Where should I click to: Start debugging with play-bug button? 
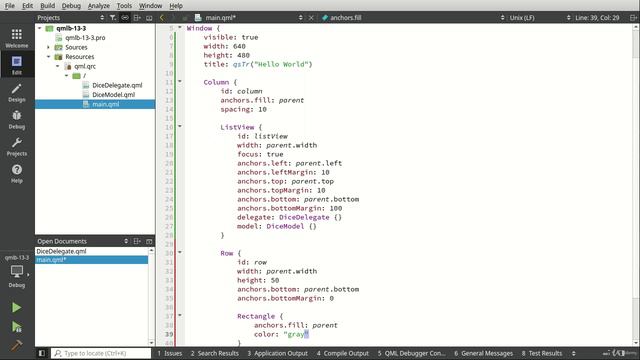16,327
